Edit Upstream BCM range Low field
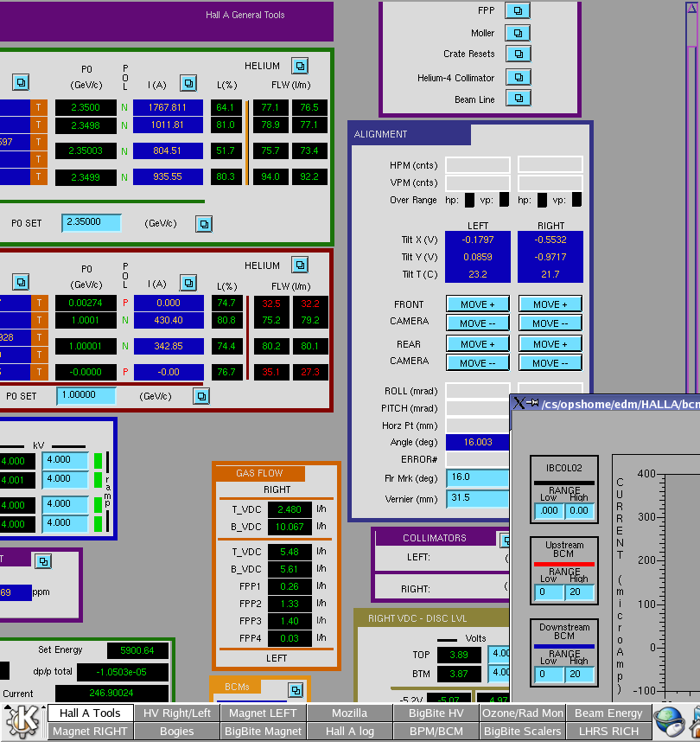The height and width of the screenshot is (742, 700). click(549, 592)
